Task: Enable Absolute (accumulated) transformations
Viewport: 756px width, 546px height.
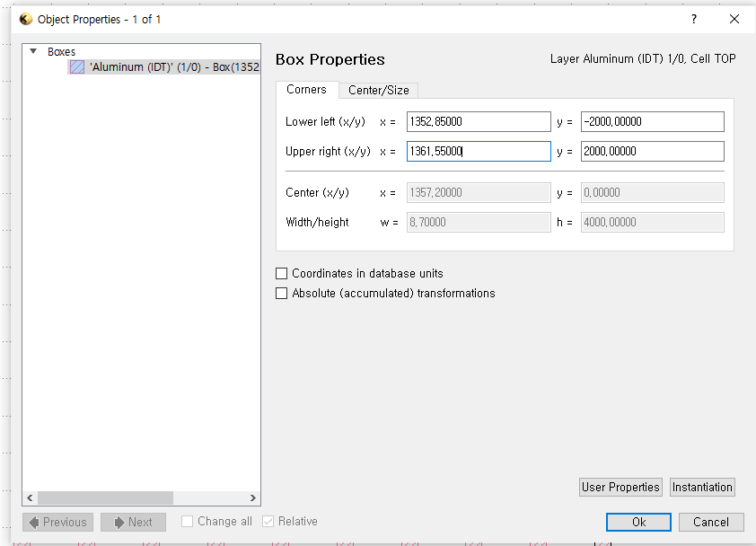Action: tap(282, 294)
